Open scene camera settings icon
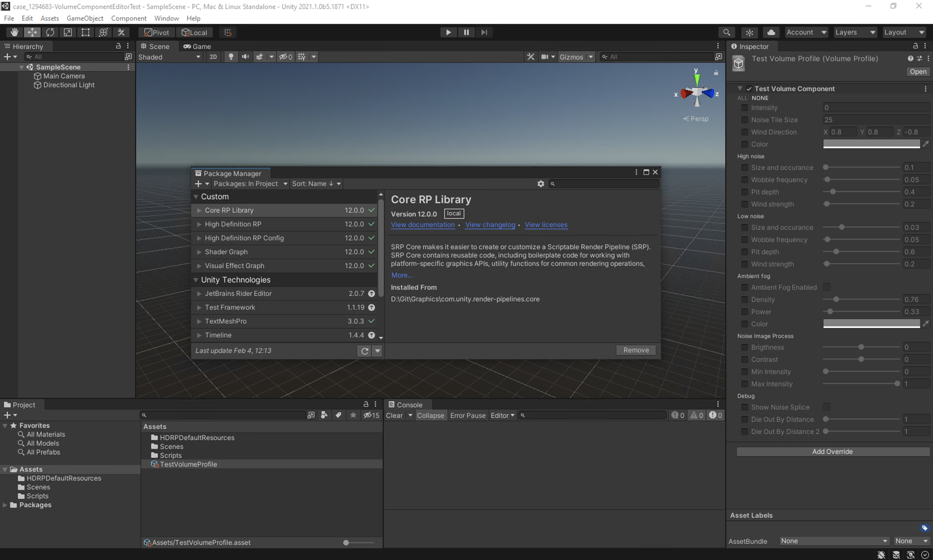The width and height of the screenshot is (933, 560). (x=545, y=57)
